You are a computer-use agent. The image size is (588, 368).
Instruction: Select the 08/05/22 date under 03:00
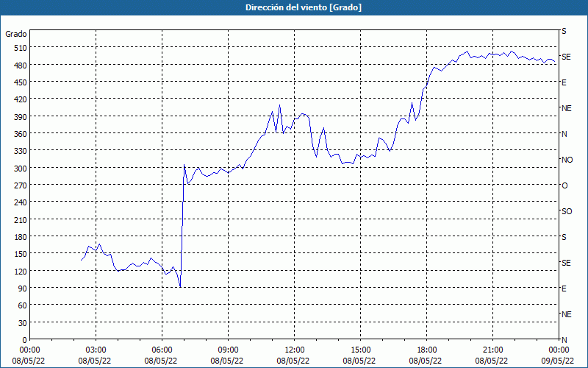95,361
